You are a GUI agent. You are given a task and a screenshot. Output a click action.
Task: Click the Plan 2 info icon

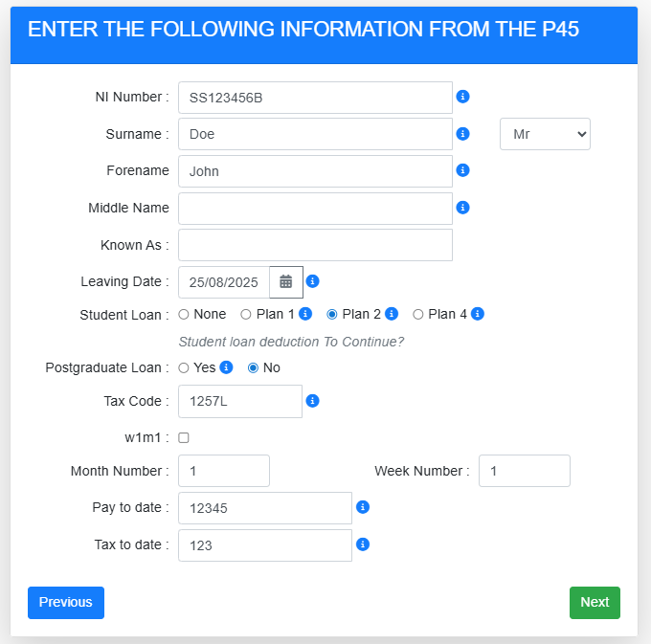point(392,314)
